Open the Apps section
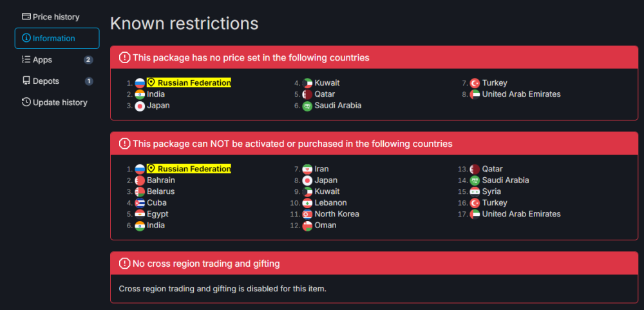The width and height of the screenshot is (644, 310). pos(43,60)
